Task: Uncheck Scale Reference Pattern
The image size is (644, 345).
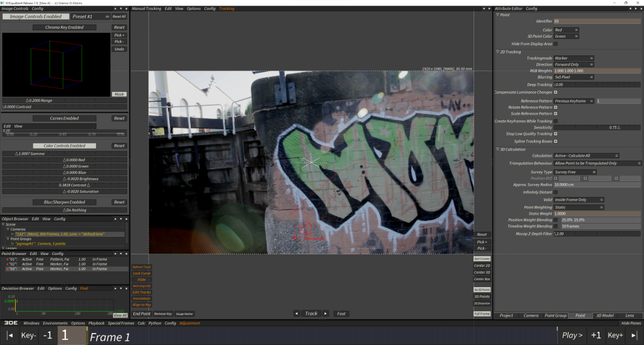Action: click(556, 113)
